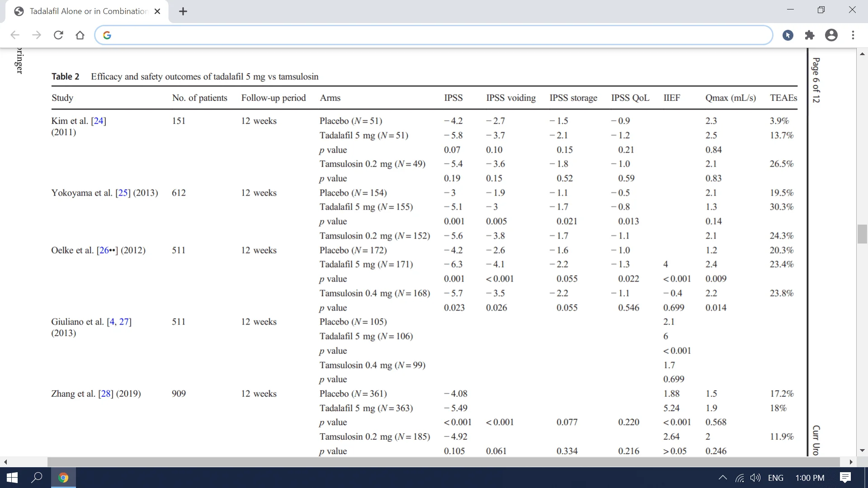The height and width of the screenshot is (488, 868).
Task: Open reference link 4 for Giuliano et al.
Action: [x=112, y=322]
